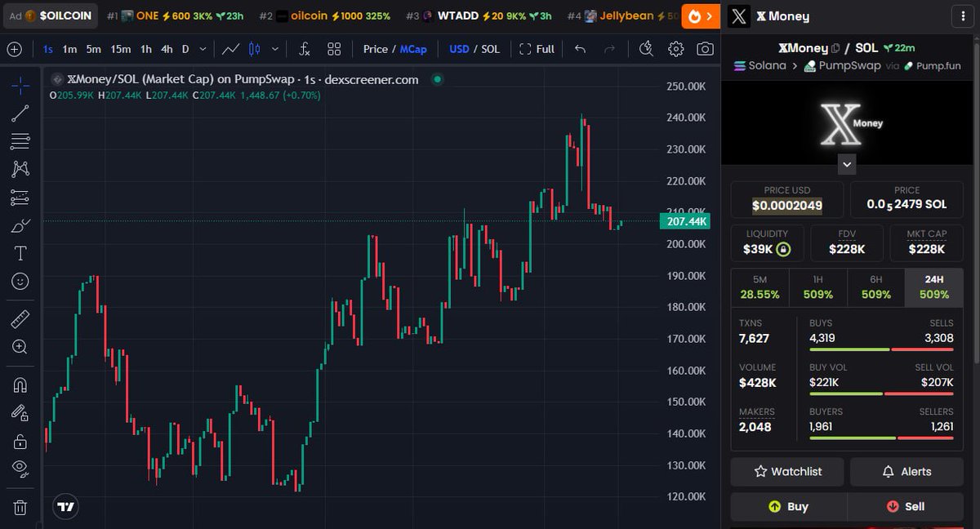Toggle chart to MCap view
The width and height of the screenshot is (980, 529).
point(413,49)
